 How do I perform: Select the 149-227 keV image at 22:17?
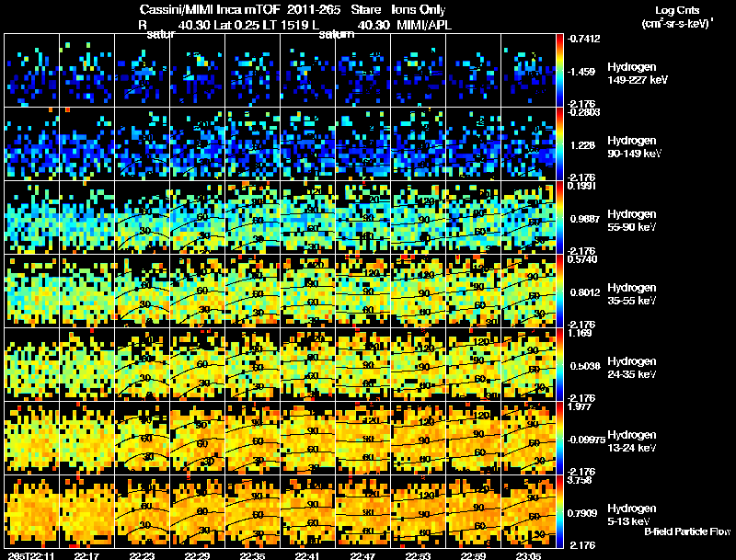pyautogui.click(x=87, y=71)
